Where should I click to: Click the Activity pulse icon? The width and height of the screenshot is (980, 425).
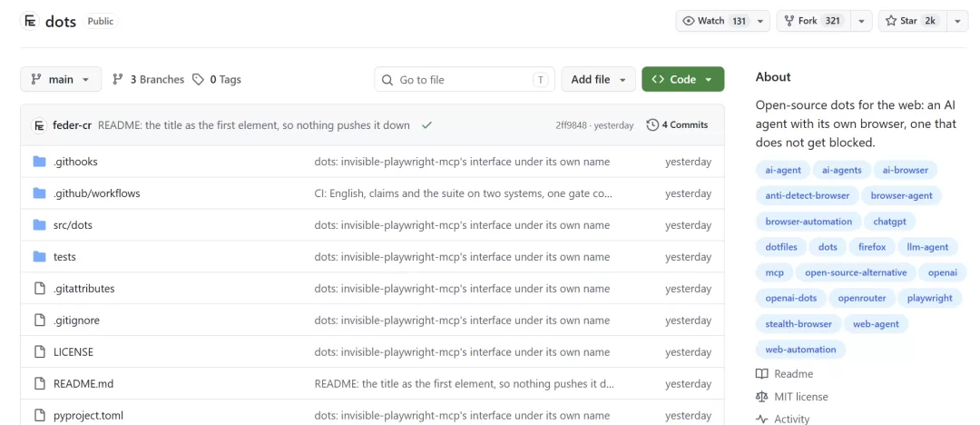[x=761, y=420]
